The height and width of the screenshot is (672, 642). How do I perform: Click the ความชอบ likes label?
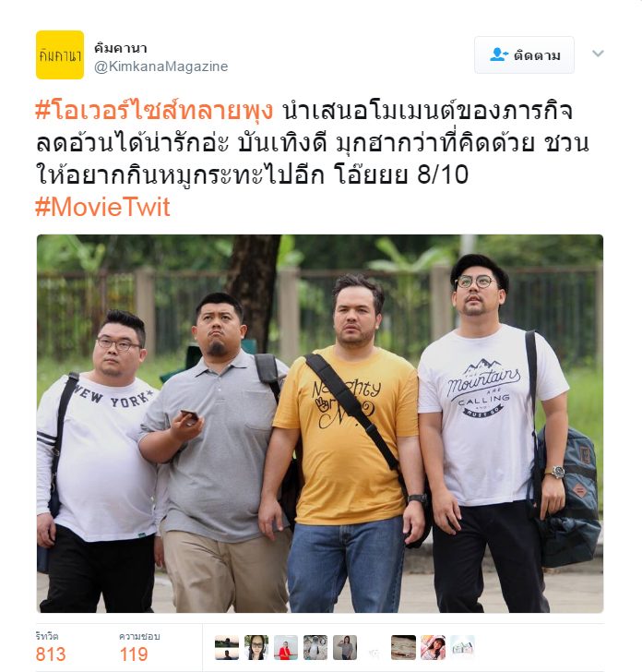(139, 636)
